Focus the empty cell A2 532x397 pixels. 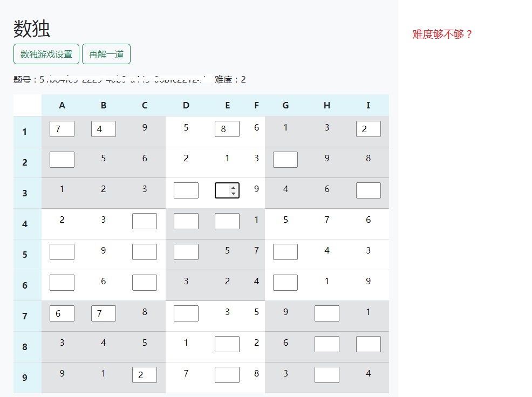pyautogui.click(x=62, y=160)
